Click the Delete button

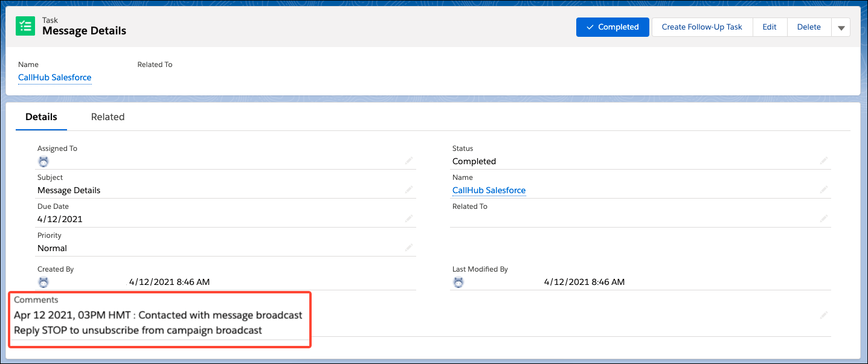pos(809,27)
